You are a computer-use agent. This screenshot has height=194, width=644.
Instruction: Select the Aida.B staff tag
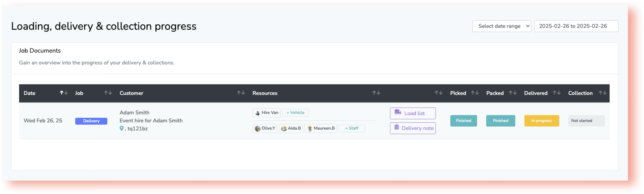(x=291, y=128)
